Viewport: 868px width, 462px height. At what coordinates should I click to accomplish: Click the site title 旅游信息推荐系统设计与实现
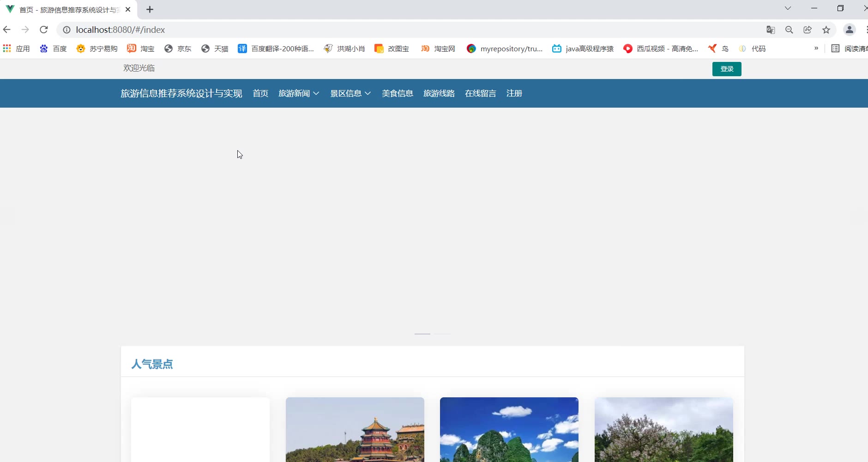point(181,93)
